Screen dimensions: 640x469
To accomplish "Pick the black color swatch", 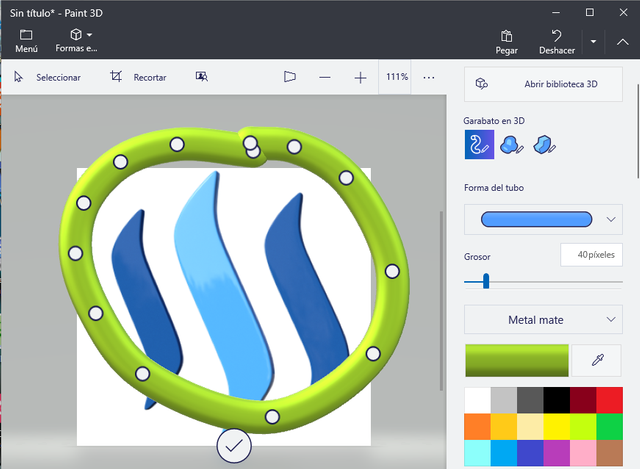I will click(x=557, y=400).
